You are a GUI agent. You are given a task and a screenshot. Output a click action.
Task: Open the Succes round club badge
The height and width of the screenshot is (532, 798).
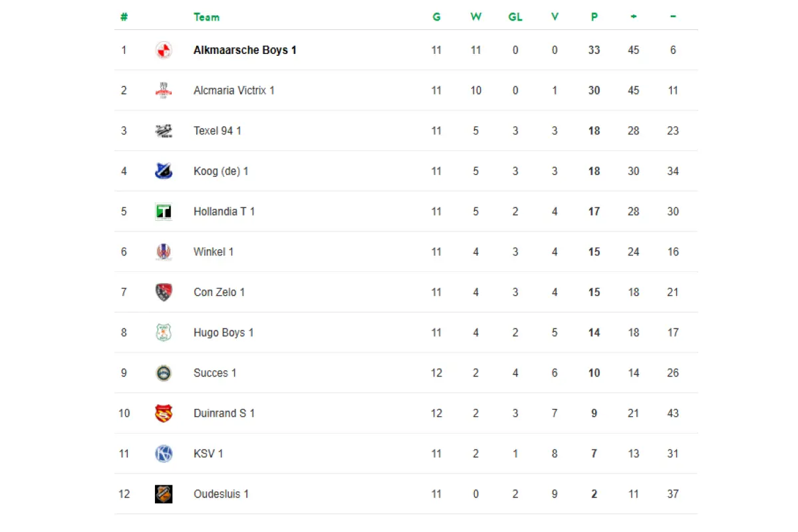[164, 373]
